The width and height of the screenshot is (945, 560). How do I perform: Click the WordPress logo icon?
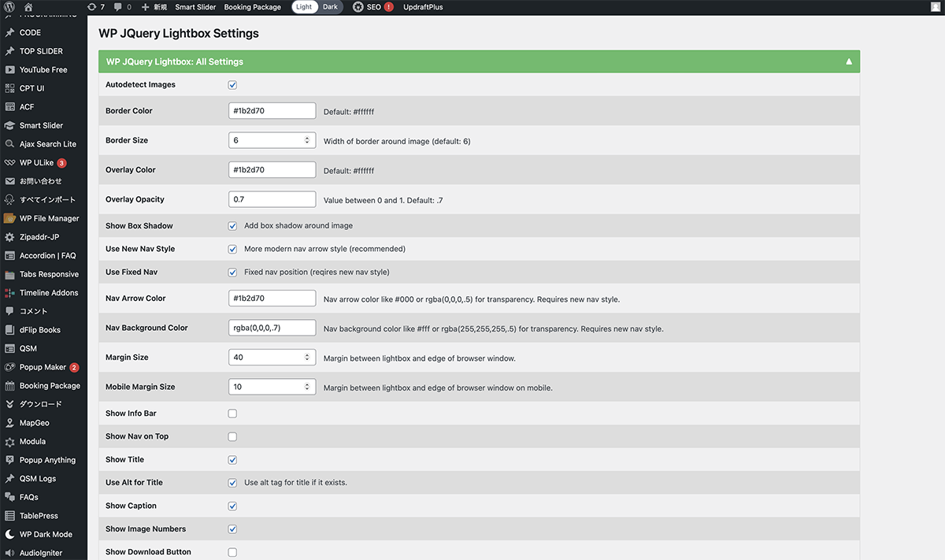(x=9, y=7)
